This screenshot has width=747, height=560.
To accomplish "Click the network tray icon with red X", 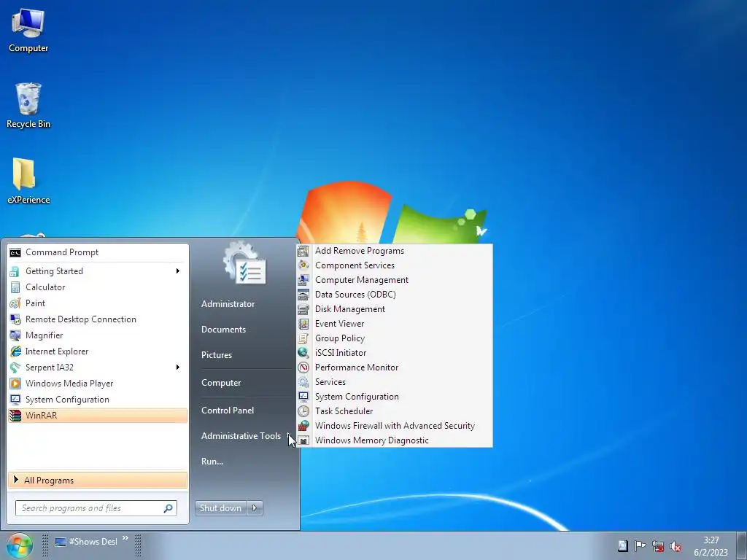I will [658, 546].
